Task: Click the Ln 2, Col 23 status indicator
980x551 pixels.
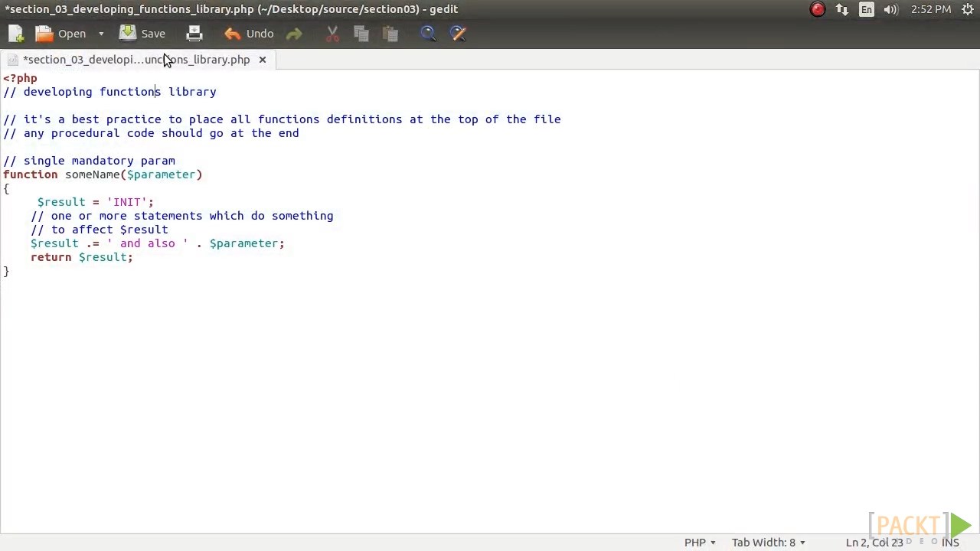Action: click(x=874, y=543)
